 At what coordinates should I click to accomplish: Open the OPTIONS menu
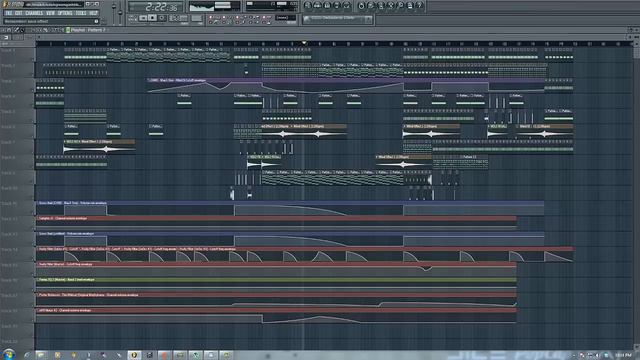[x=65, y=13]
